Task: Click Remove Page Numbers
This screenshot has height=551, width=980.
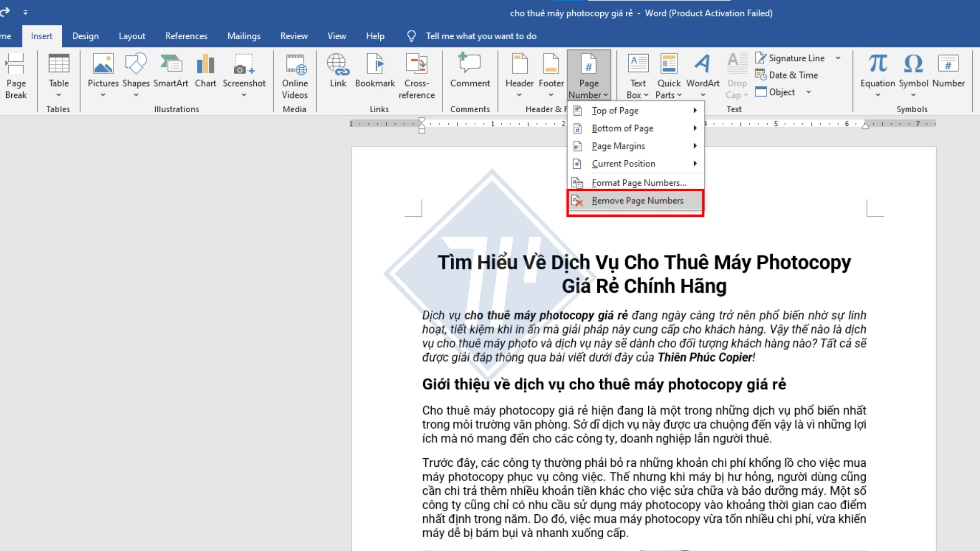Action: pyautogui.click(x=638, y=200)
